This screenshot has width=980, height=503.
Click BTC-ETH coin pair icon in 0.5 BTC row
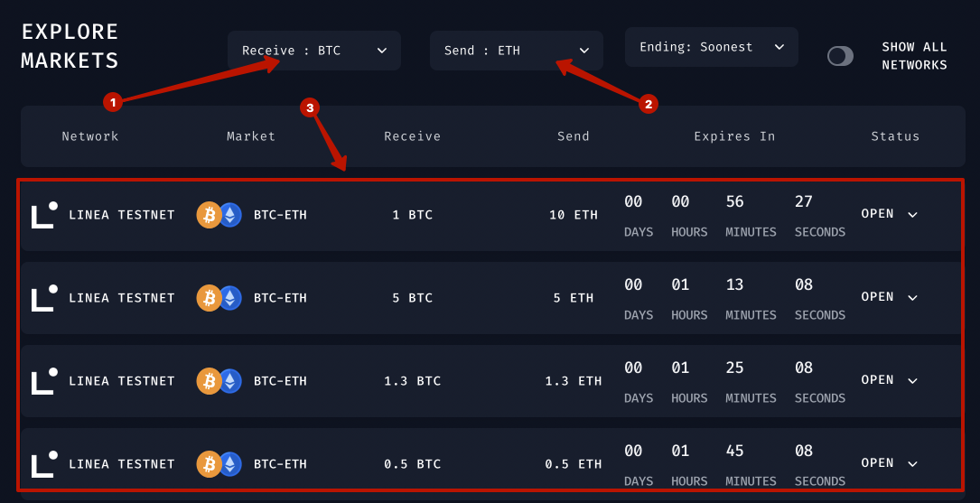pos(219,464)
